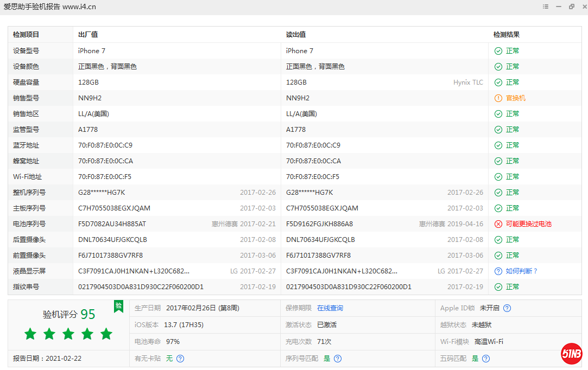588x370 pixels.
Task: Click the red warning icon in 电池序列号 row
Action: (498, 224)
